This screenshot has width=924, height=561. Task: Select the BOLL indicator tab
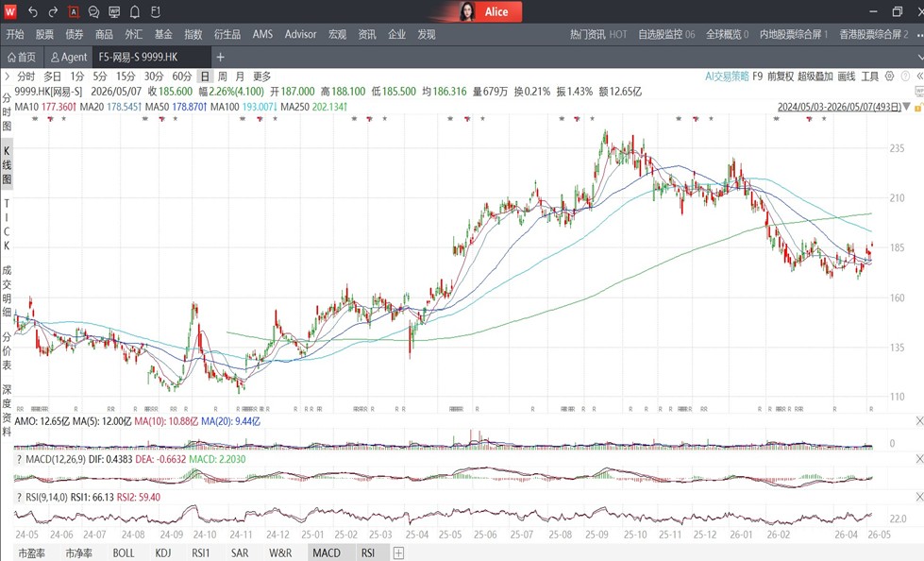click(124, 552)
